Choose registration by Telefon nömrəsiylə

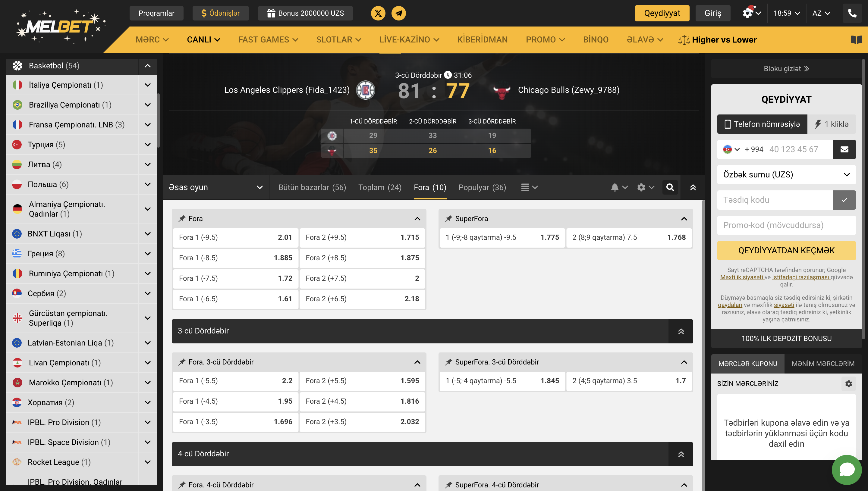point(762,124)
